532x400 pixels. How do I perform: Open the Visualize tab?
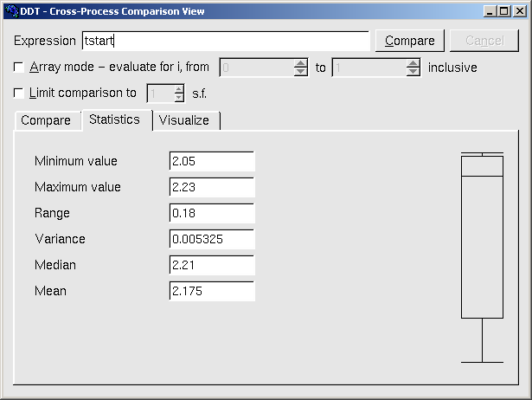coord(184,120)
